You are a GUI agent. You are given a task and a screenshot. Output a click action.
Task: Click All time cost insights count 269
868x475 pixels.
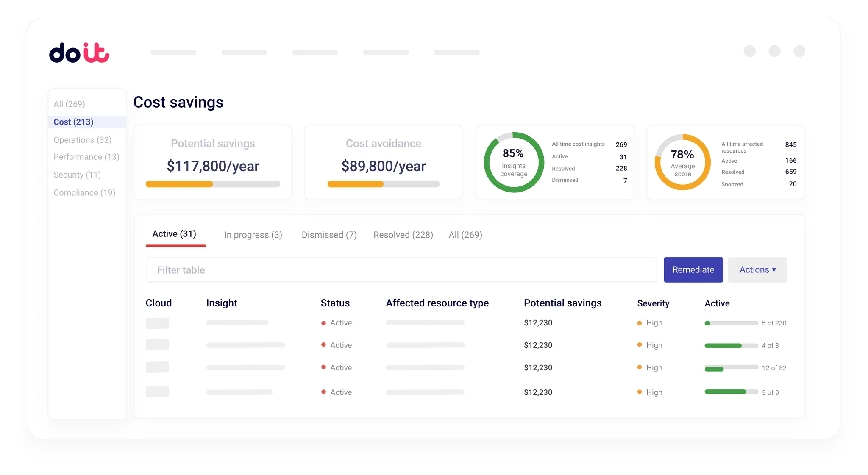click(621, 144)
